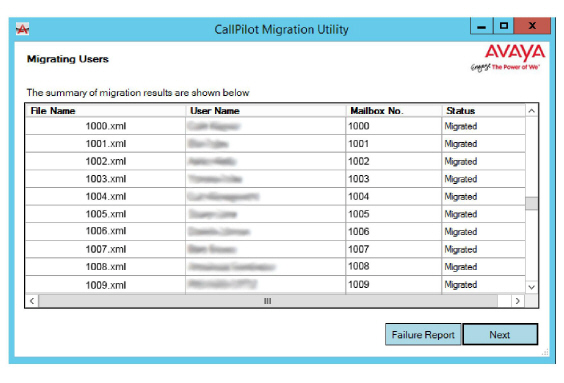Open the Failure Report

click(423, 334)
